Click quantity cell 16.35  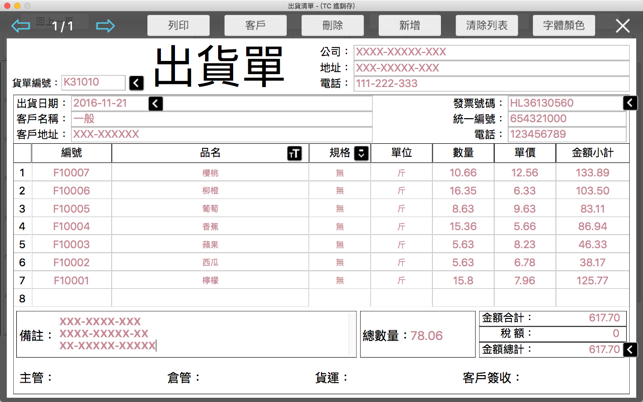[463, 191]
